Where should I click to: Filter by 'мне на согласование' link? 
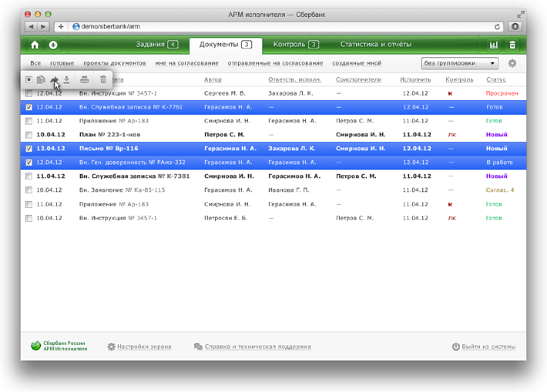pos(187,63)
